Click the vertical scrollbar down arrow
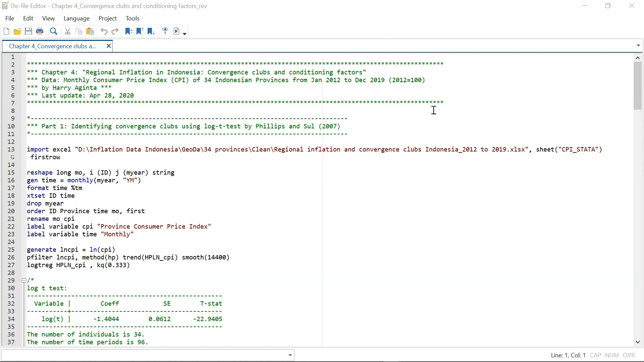Screen dimensions: 644x362 pos(638,342)
